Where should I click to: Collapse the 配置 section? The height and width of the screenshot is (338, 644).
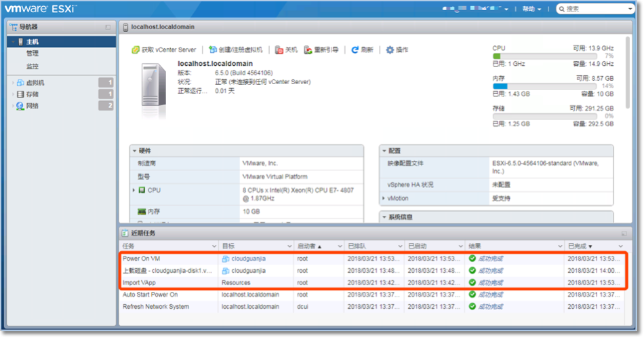[384, 151]
